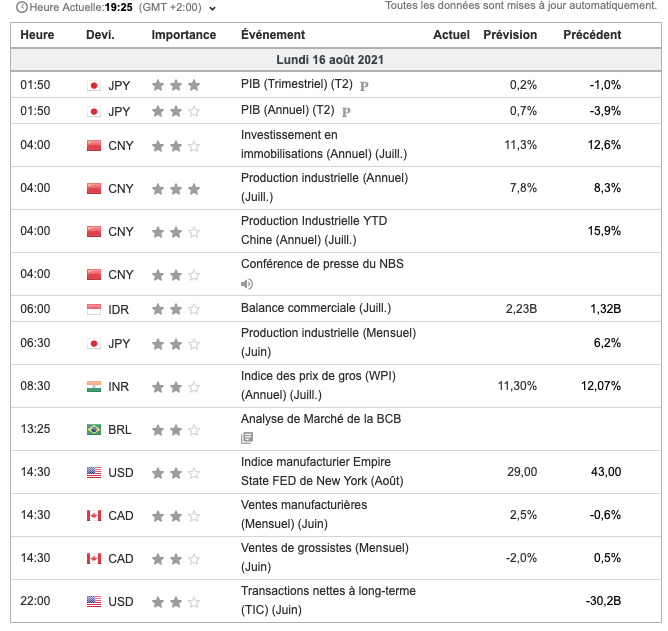The image size is (668, 631).
Task: Open the Balance commerciale (Juill.) event
Action: pyautogui.click(x=316, y=308)
